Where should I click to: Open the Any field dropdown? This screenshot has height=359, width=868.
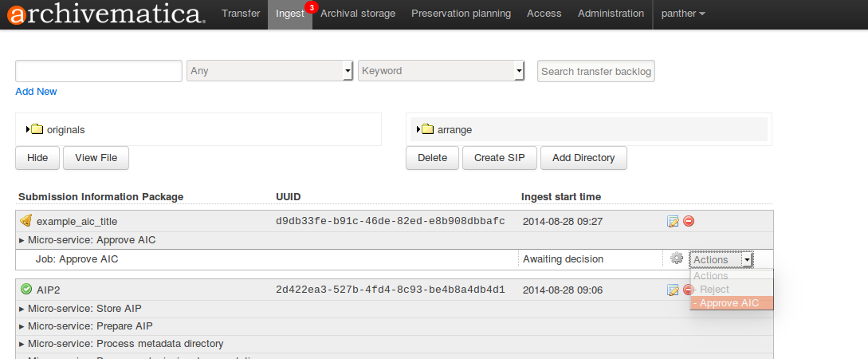point(269,71)
